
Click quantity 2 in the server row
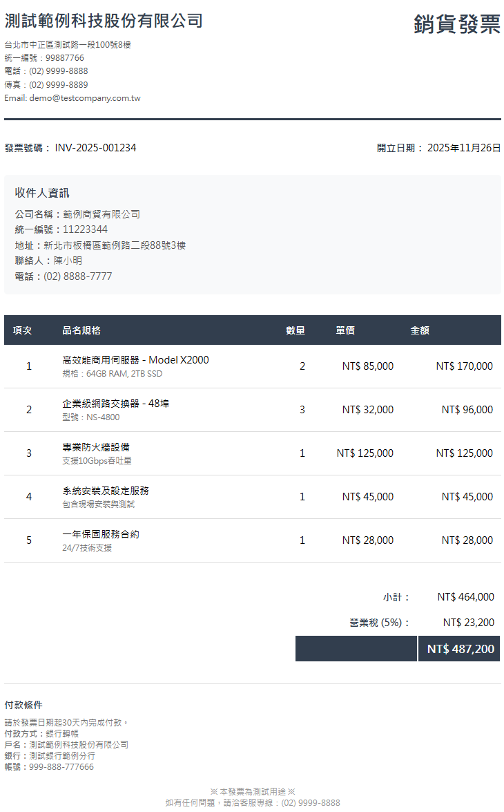302,366
